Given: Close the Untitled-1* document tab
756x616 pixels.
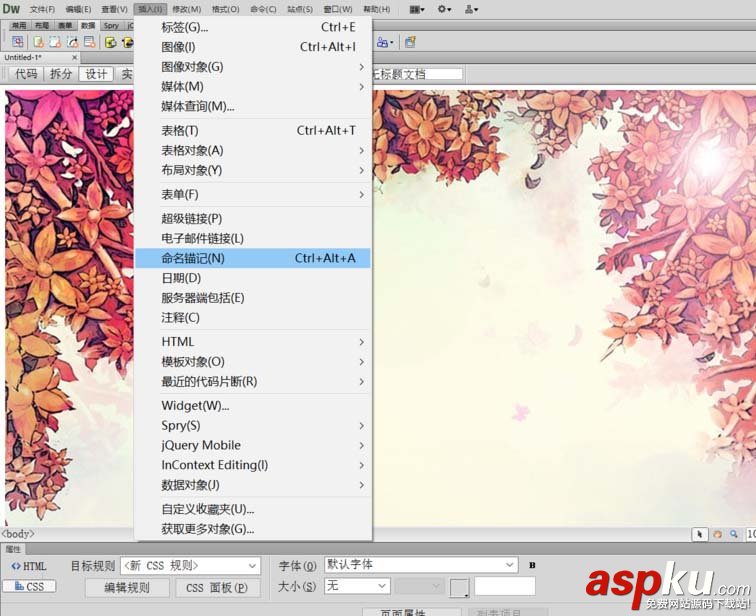Looking at the screenshot, I should [x=74, y=57].
